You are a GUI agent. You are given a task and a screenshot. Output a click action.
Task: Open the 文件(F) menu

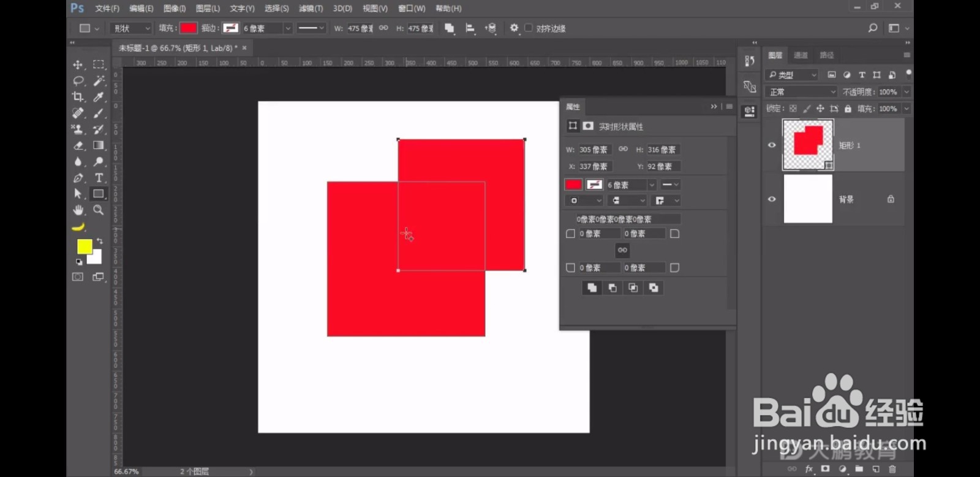pyautogui.click(x=107, y=9)
